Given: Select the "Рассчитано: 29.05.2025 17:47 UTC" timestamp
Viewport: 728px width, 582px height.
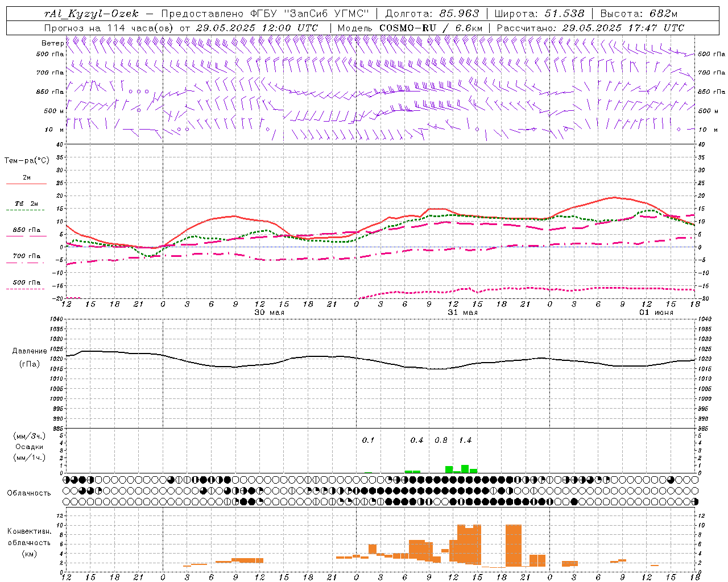Looking at the screenshot, I should point(590,28).
